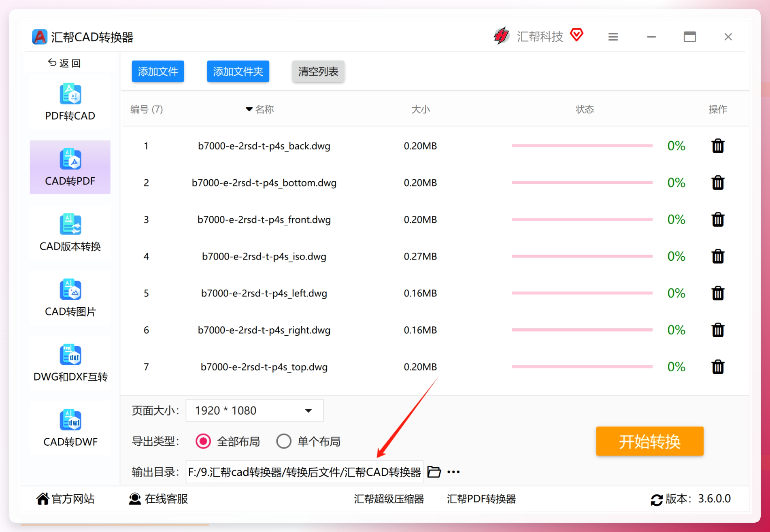Viewport: 770px width, 532px height.
Task: Open the CAD版本转换 tool icon
Action: click(70, 224)
